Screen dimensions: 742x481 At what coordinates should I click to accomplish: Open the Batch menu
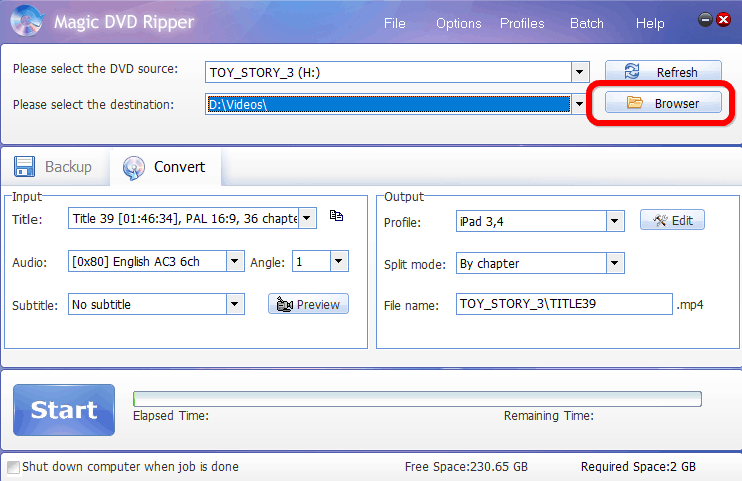point(587,23)
